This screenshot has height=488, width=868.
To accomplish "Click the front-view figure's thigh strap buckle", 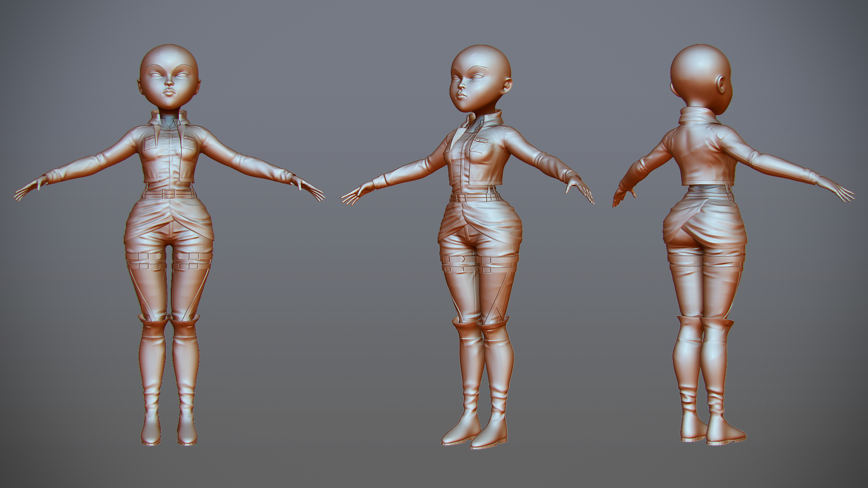I will point(144,257).
